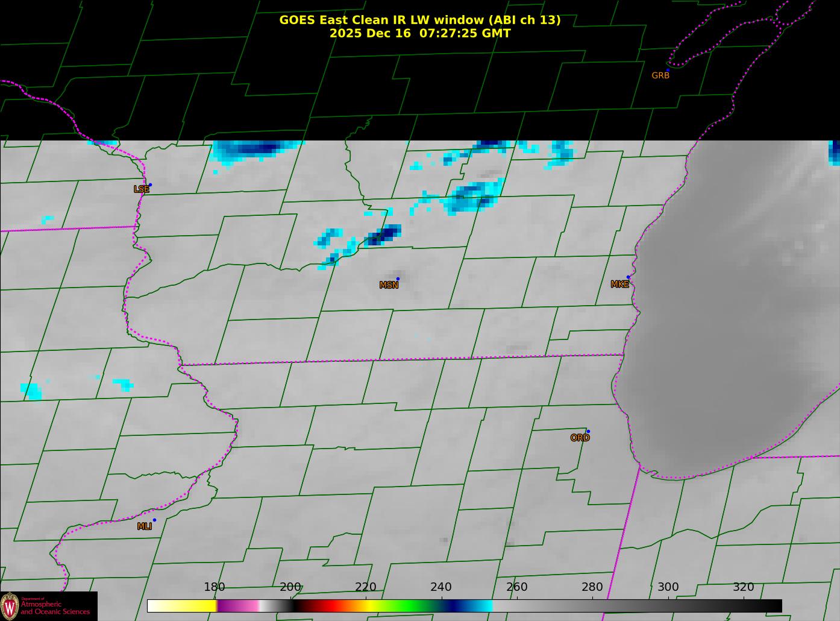Click the 180 label on temperature scale
This screenshot has height=621, width=840.
pyautogui.click(x=214, y=587)
